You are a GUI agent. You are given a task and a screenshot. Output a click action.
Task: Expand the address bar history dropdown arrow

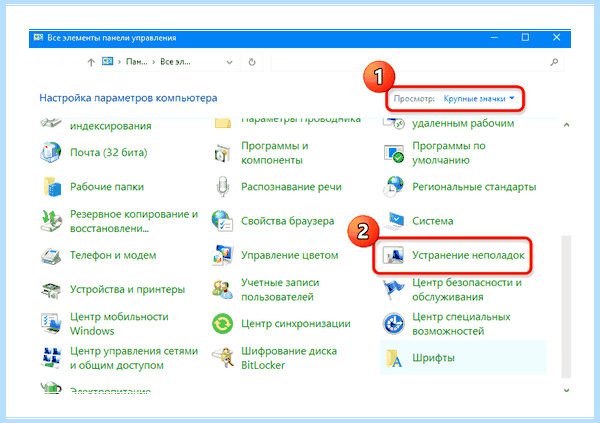[x=229, y=62]
